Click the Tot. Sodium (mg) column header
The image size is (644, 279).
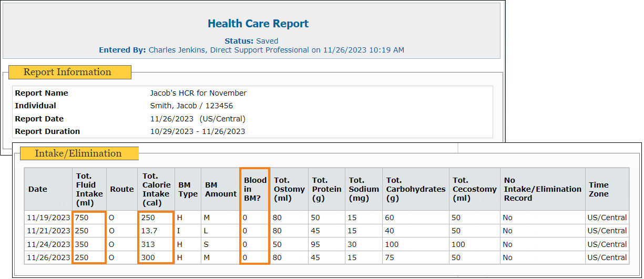pos(364,189)
